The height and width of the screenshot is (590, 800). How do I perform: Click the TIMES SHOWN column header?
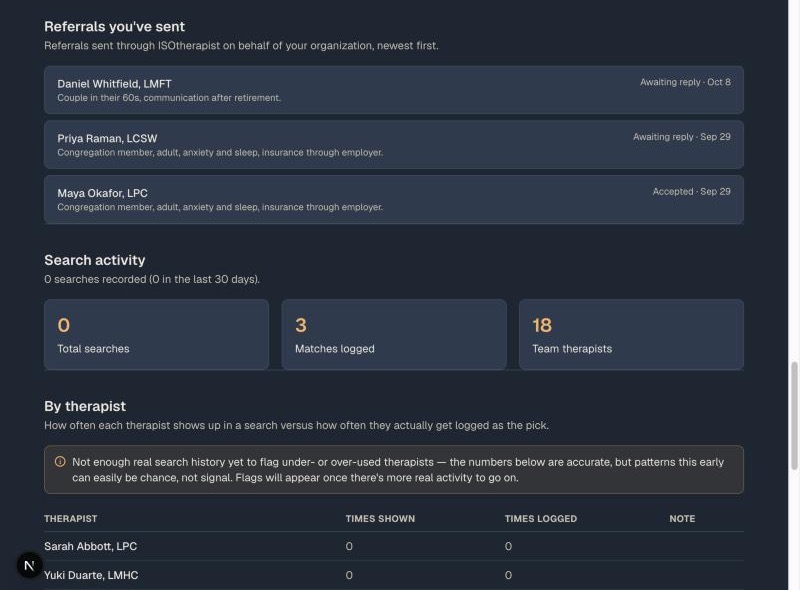coord(380,519)
